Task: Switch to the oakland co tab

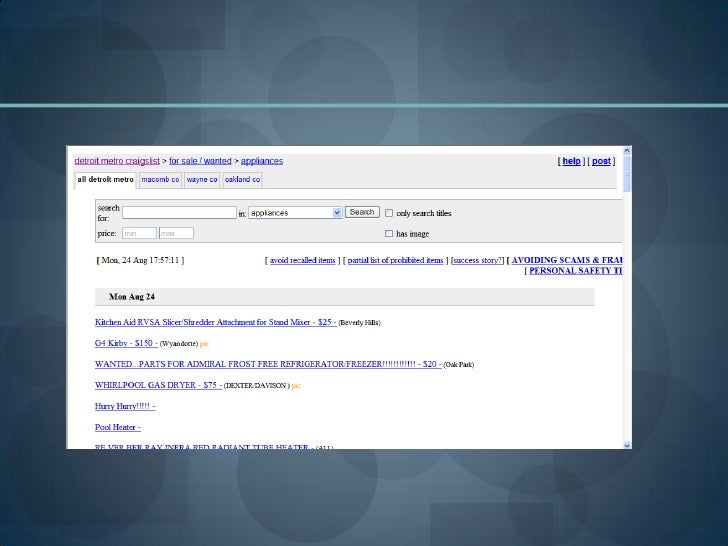Action: coord(242,180)
